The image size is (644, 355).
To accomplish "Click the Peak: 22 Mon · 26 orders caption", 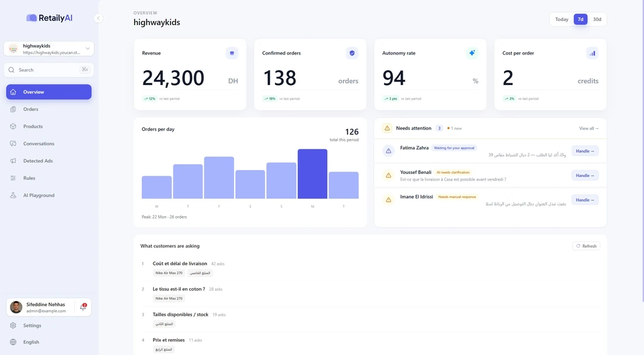I will 165,217.
